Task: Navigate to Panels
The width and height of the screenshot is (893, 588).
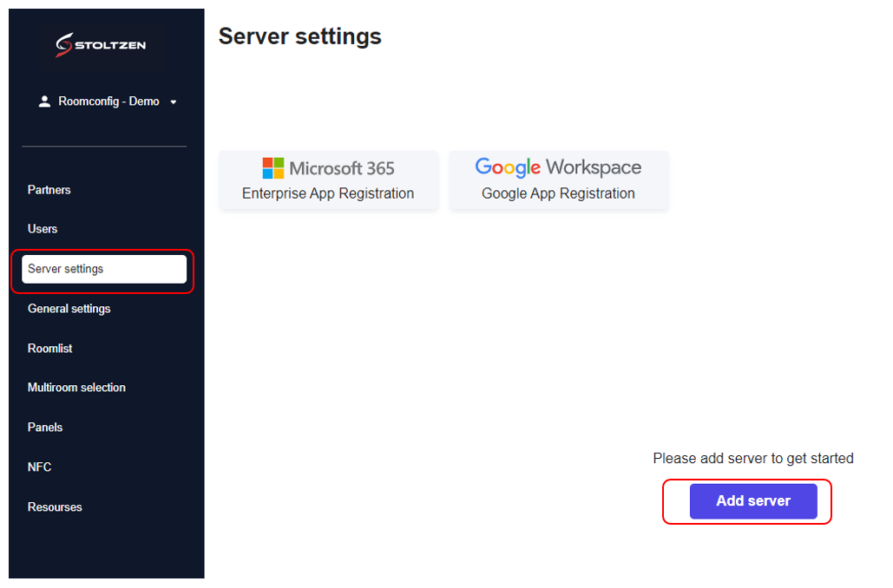Action: [45, 428]
